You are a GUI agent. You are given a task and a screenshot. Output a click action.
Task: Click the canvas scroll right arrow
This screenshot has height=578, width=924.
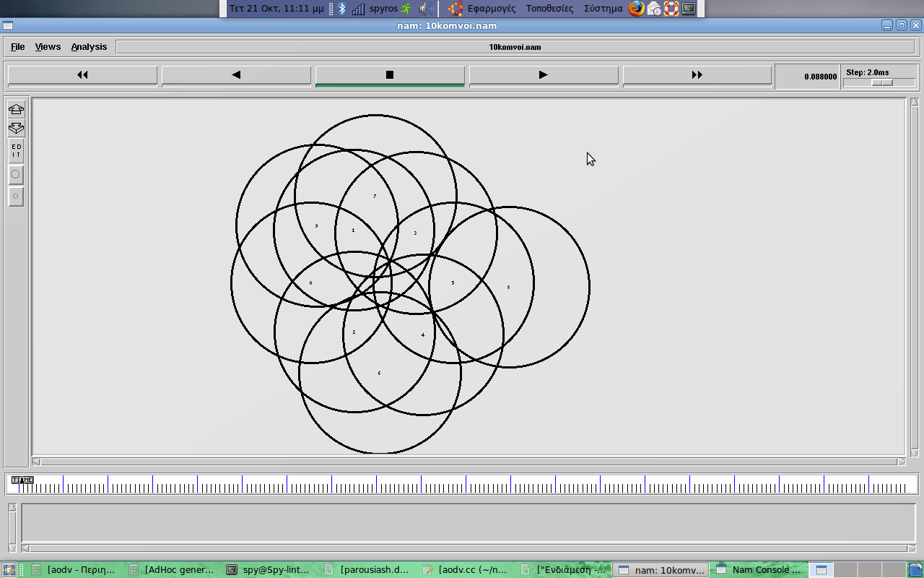point(901,462)
